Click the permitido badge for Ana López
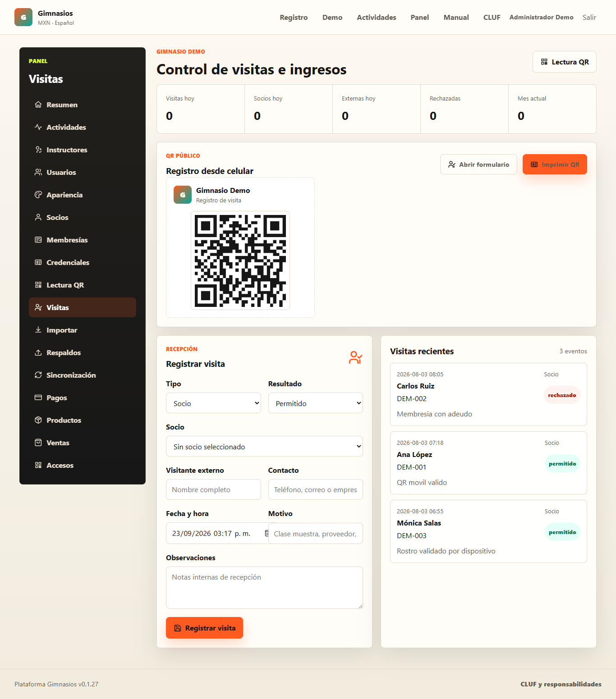 point(562,463)
